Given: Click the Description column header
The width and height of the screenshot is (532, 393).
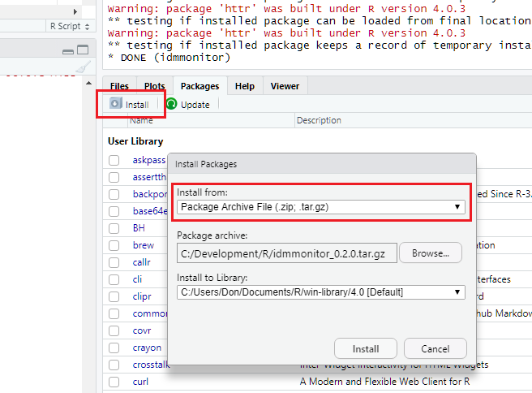Looking at the screenshot, I should [x=319, y=121].
